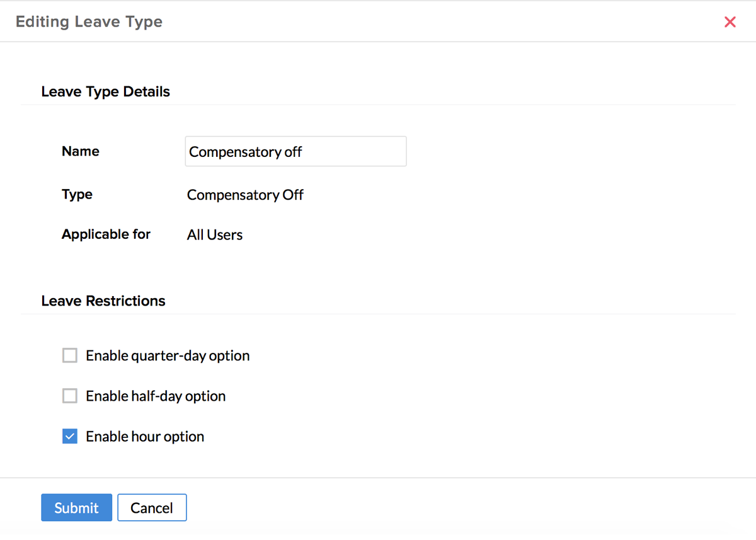Click the 'Enable half-day option' label text

click(x=156, y=396)
